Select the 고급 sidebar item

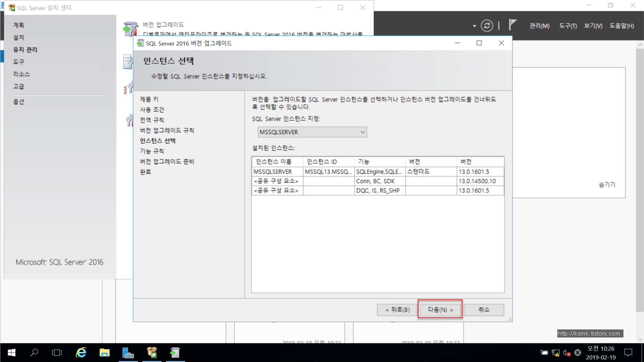click(19, 87)
